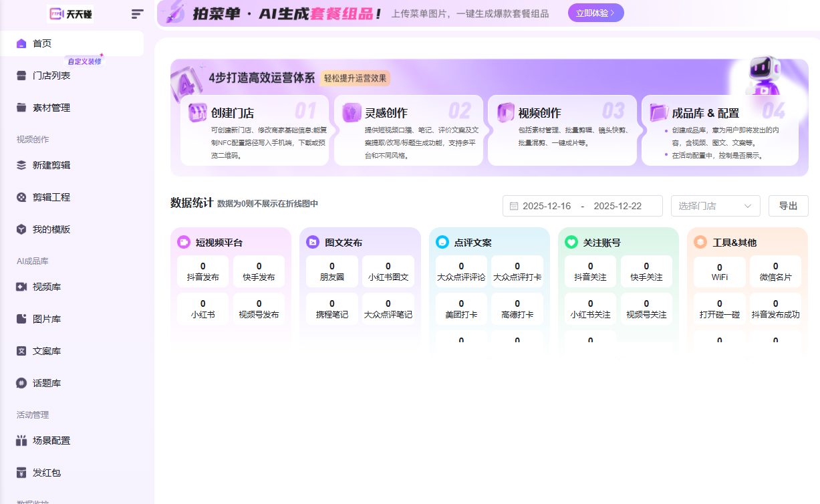Go to 素材管理 in the sidebar
Image resolution: width=820 pixels, height=504 pixels.
point(72,108)
